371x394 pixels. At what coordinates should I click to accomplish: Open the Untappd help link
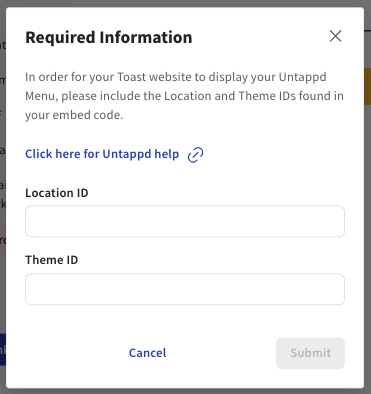(102, 154)
